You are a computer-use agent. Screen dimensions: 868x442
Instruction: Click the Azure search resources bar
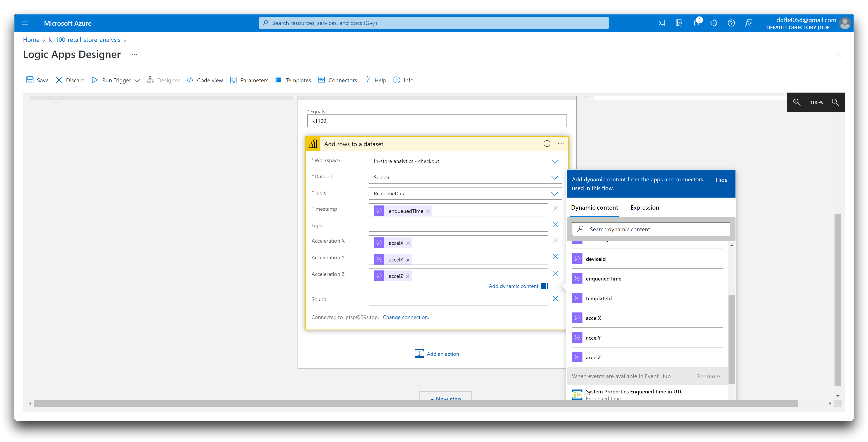pyautogui.click(x=433, y=23)
